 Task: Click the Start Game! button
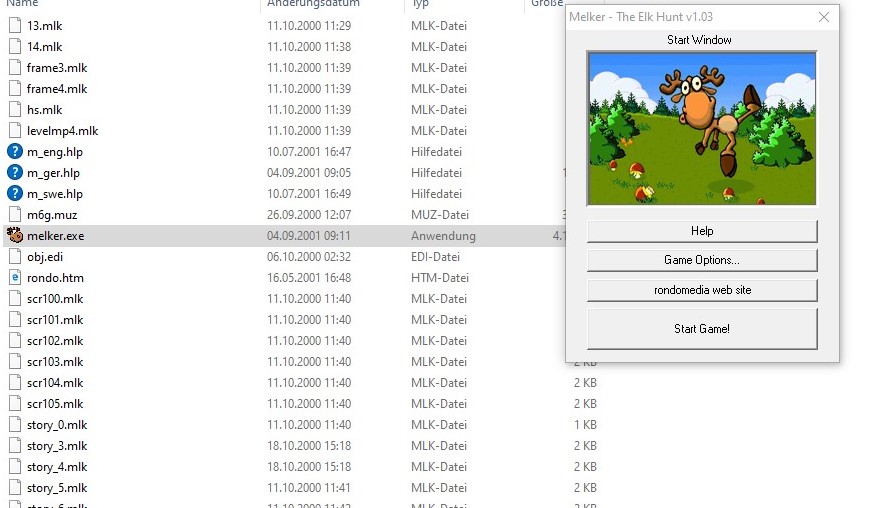tap(702, 329)
